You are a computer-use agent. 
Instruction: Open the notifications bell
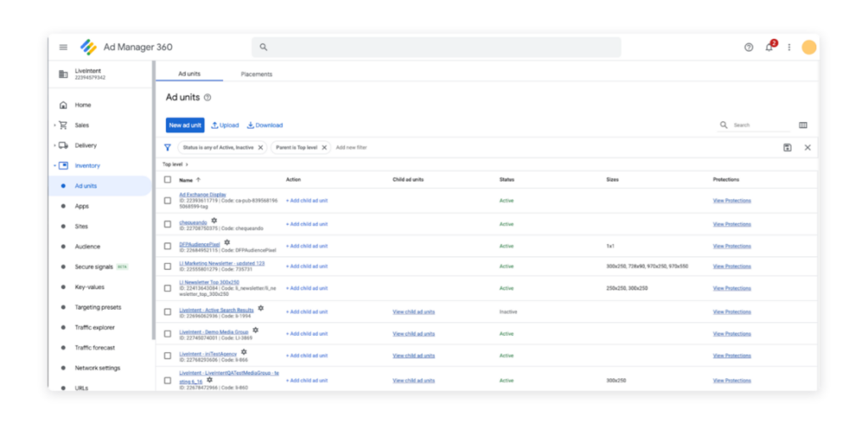tap(769, 47)
